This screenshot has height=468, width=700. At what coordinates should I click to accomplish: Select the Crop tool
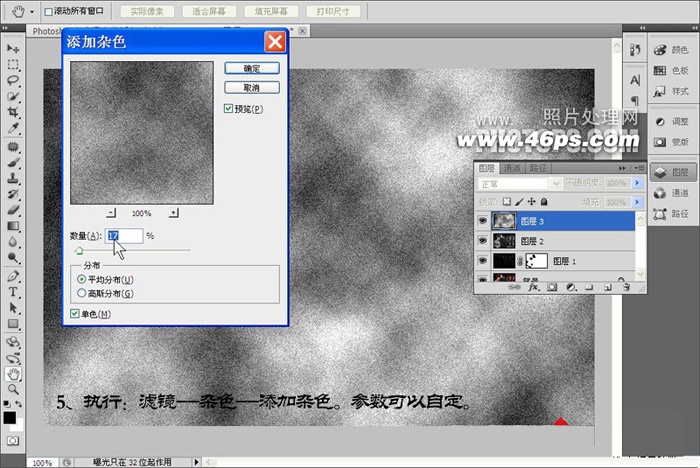tap(13, 112)
